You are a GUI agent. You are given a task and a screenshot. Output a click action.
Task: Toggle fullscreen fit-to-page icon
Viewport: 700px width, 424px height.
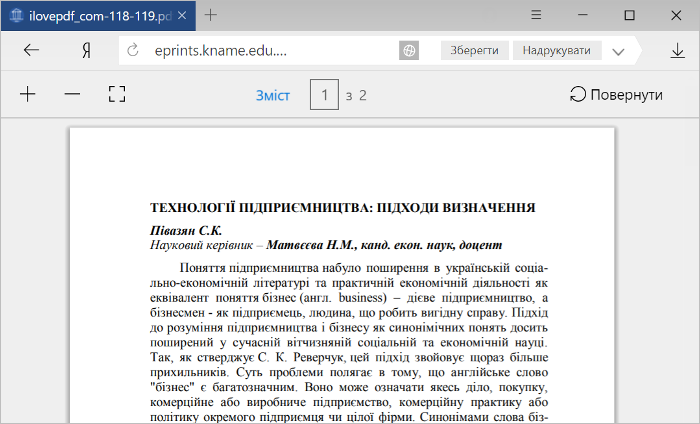pos(117,94)
